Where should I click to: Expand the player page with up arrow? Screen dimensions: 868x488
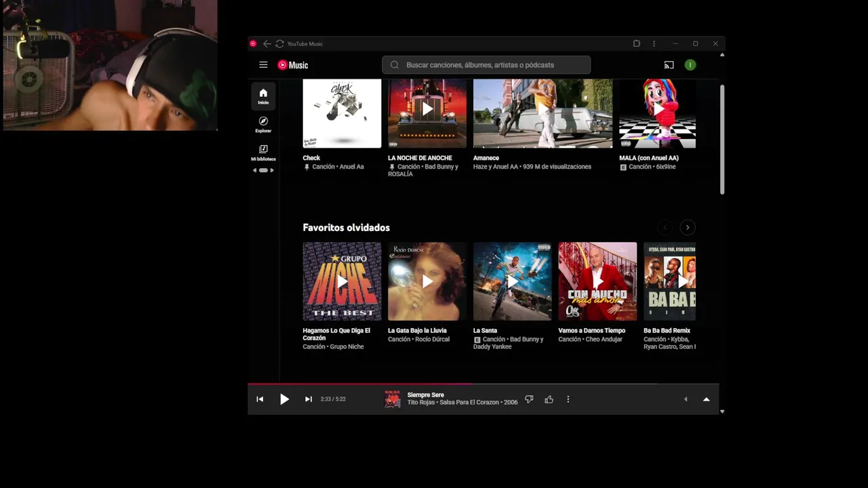point(706,399)
